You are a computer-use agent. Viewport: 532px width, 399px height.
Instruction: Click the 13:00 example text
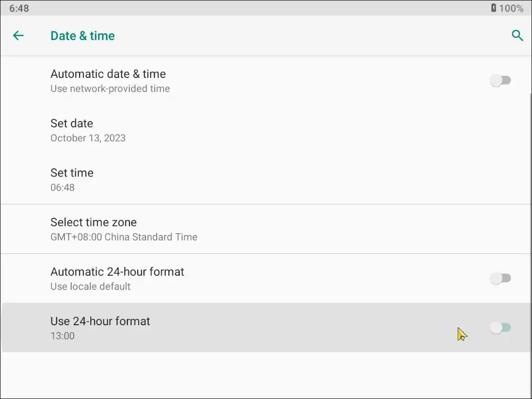[x=62, y=336]
